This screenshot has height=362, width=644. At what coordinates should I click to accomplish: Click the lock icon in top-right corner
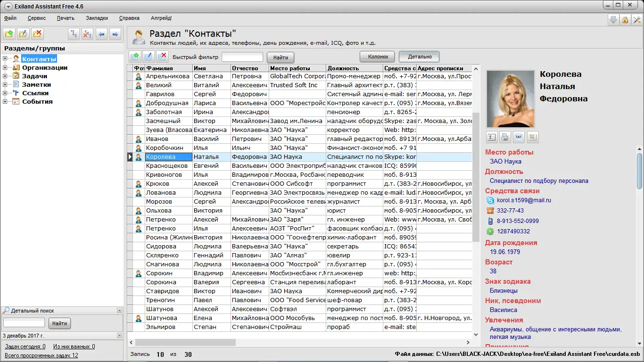tap(625, 20)
